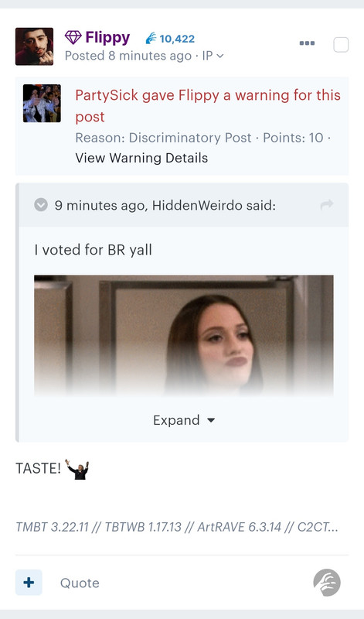Click the plus multiquote button

[29, 583]
